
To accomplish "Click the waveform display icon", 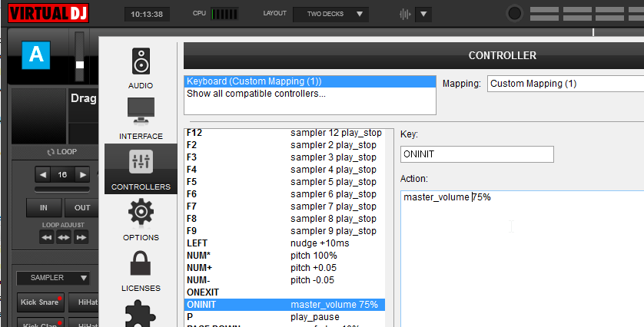I will [x=405, y=15].
